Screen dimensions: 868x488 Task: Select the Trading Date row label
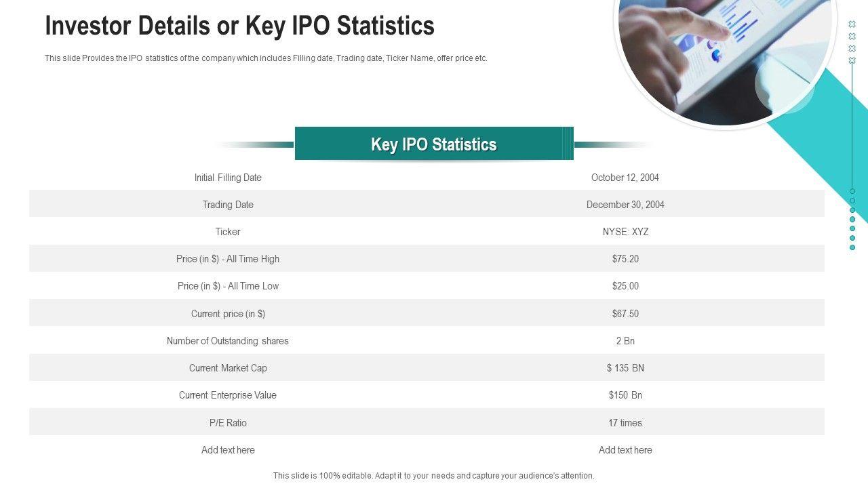tap(228, 205)
